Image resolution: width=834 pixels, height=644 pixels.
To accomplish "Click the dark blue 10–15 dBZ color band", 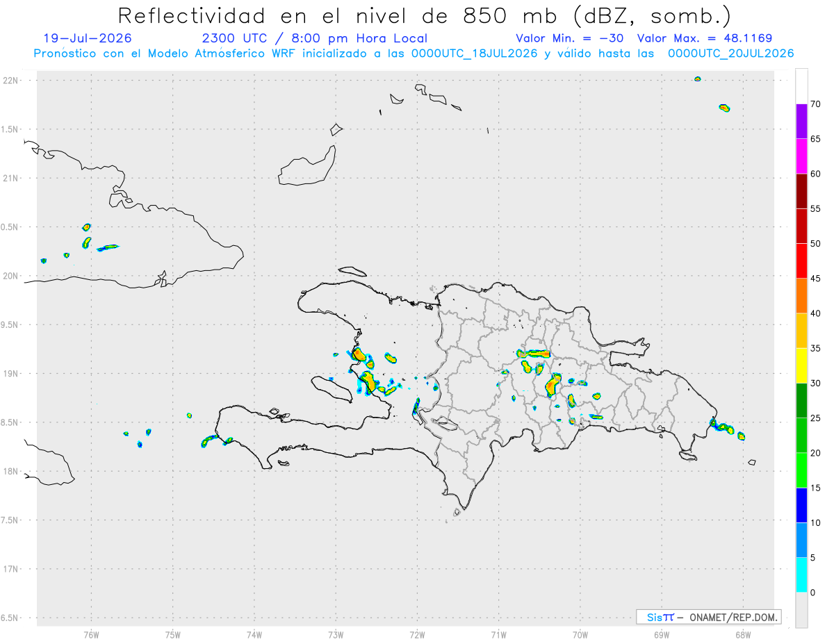I will 801,505.
